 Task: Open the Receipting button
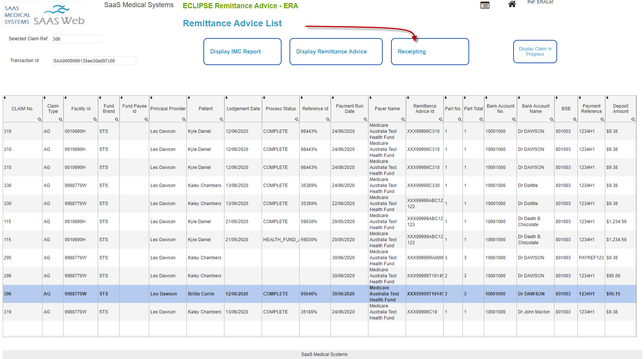coord(430,52)
